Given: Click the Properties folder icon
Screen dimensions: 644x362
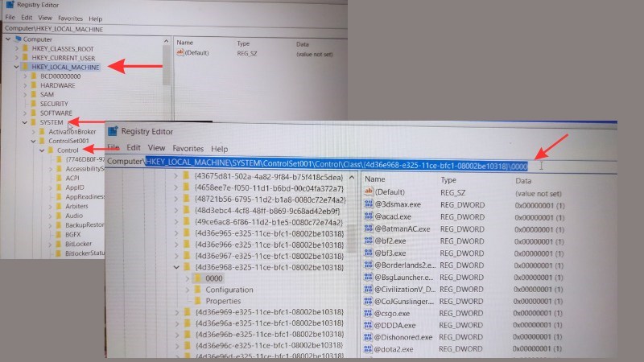Looking at the screenshot, I should tap(197, 301).
